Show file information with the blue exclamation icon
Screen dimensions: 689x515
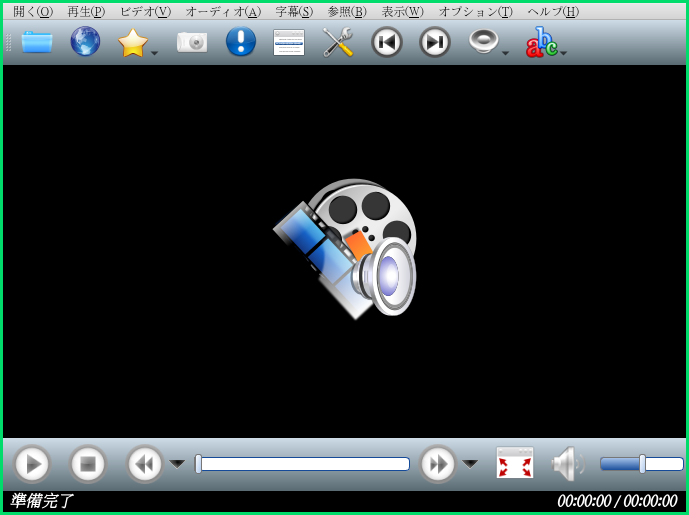click(x=241, y=41)
